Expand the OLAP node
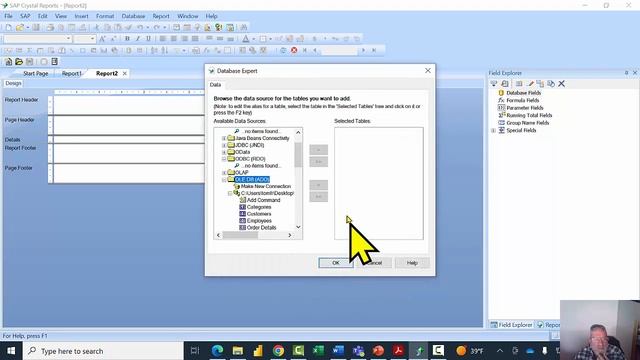 tap(224, 173)
